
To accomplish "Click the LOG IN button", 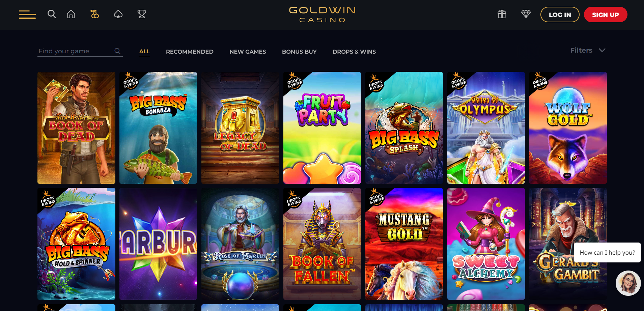I will 560,15.
